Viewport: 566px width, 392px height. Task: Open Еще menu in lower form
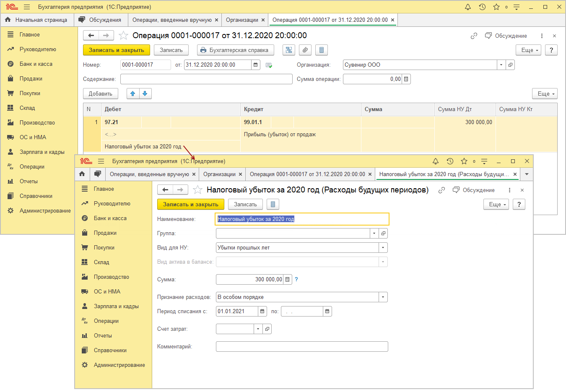(x=496, y=205)
